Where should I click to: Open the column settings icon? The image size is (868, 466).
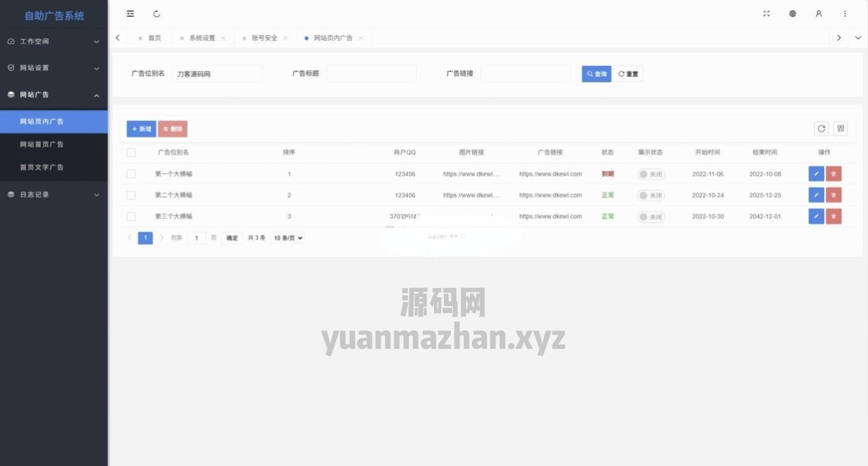point(841,128)
